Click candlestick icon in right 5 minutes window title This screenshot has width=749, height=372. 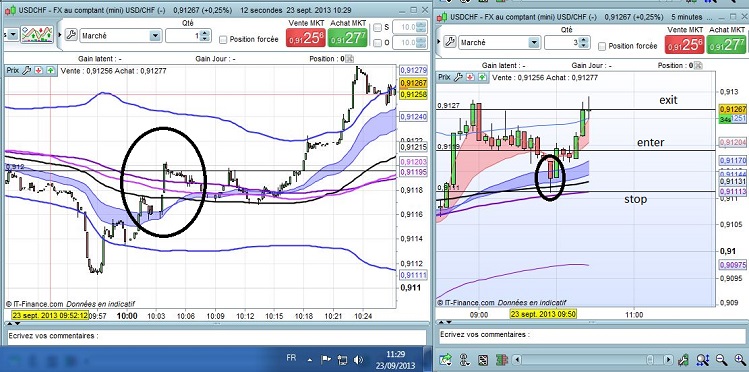(442, 17)
